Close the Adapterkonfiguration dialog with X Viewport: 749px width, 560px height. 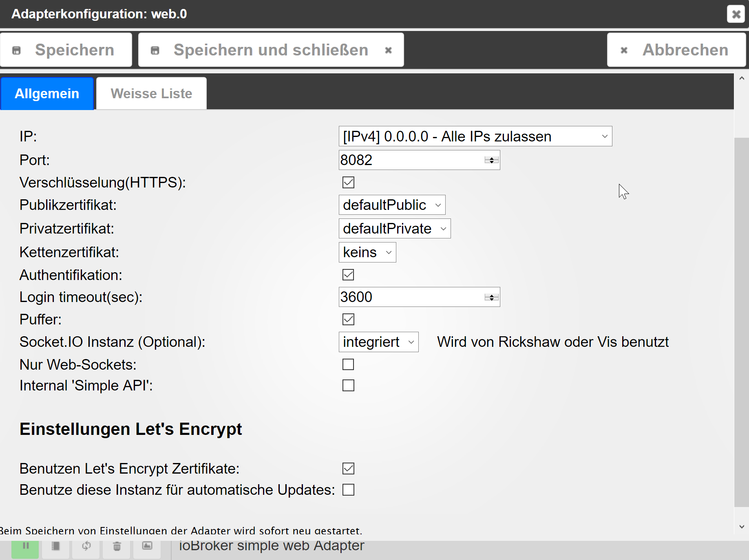tap(736, 14)
